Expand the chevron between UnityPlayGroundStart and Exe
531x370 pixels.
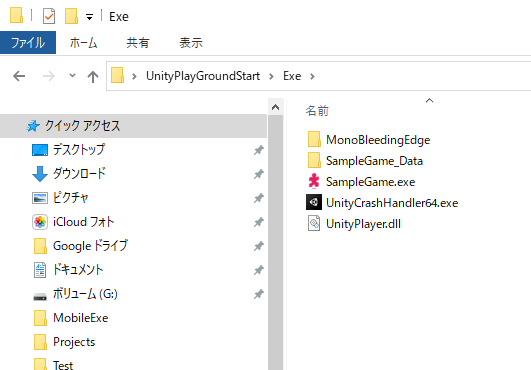(271, 77)
